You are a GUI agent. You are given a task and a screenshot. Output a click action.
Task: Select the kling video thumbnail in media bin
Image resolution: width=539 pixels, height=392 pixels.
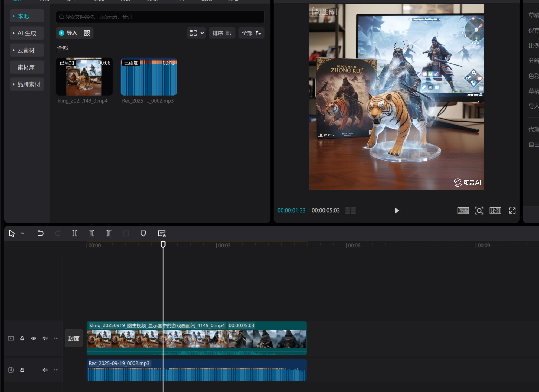84,77
